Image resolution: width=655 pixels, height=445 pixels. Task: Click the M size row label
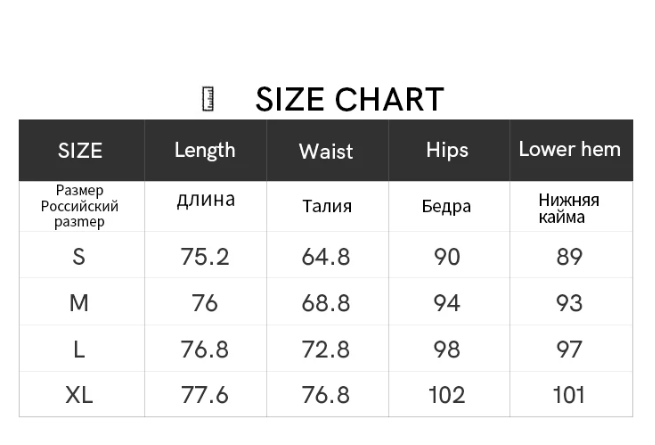[x=79, y=302]
